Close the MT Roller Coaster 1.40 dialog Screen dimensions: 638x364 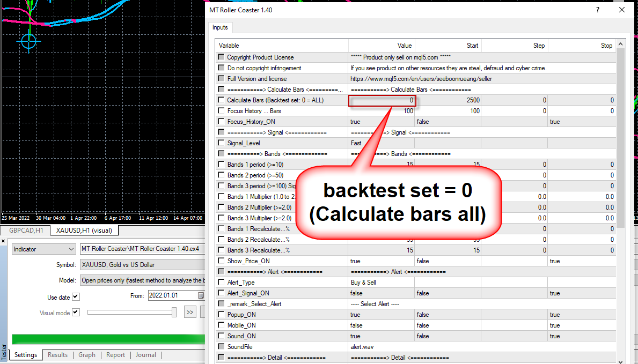622,10
